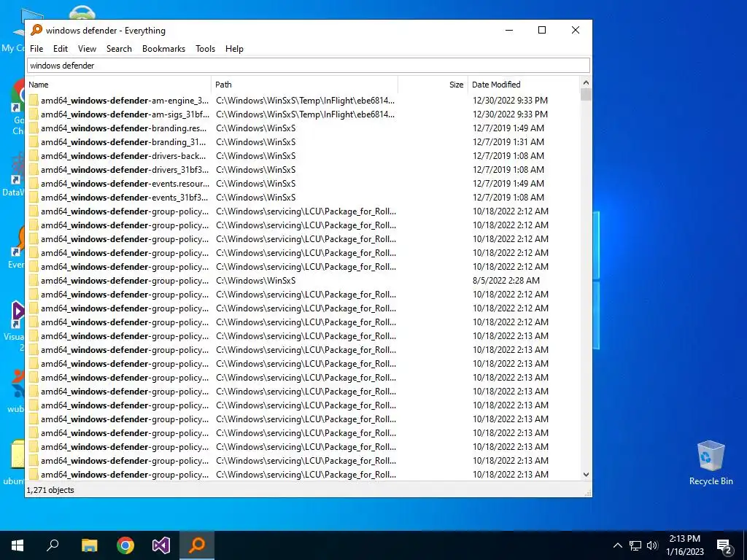
Task: Select amd64_windows-defender-drivers-back... entry
Action: [x=123, y=156]
